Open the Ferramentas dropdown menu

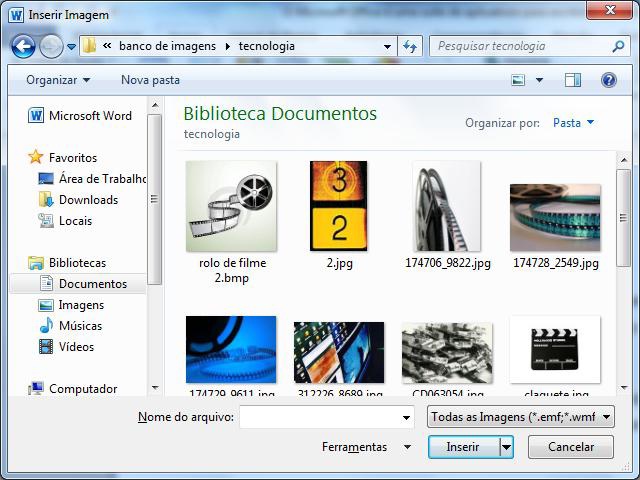(366, 447)
